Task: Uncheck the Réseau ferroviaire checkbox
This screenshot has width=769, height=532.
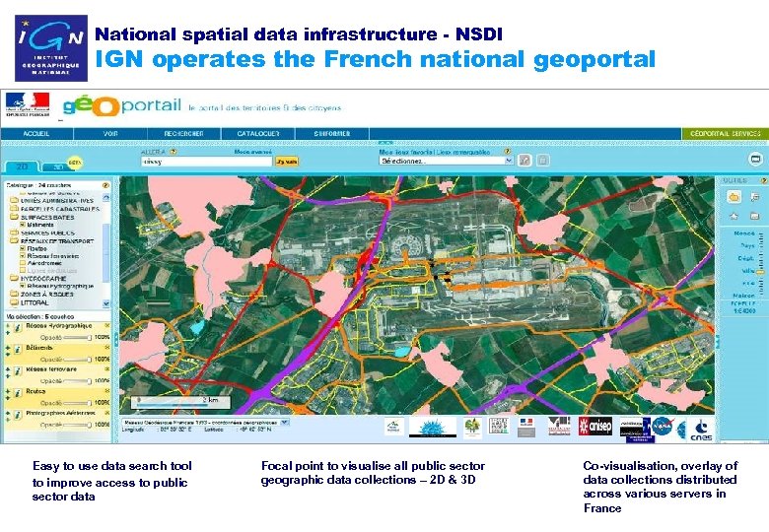Action: tap(22, 256)
